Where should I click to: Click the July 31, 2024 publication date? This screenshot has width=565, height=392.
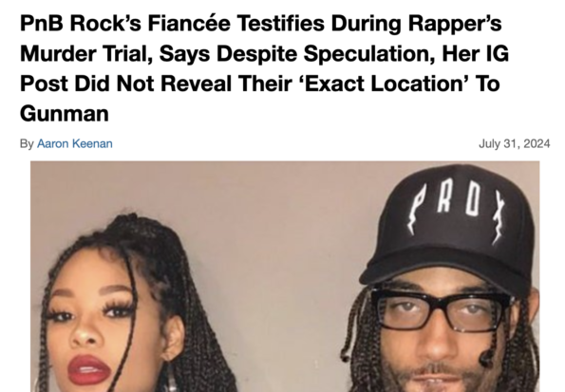[x=514, y=143]
